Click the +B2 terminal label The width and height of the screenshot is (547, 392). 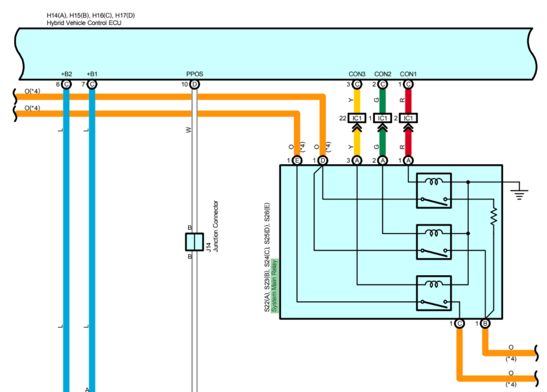coord(66,74)
